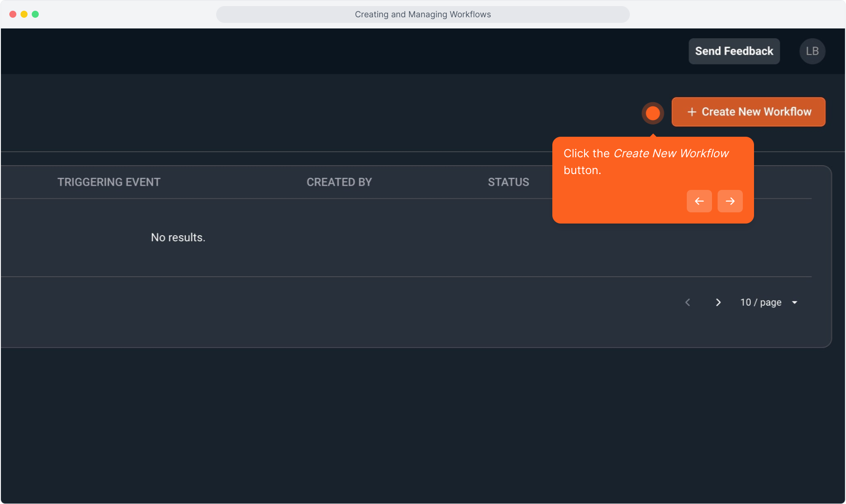The height and width of the screenshot is (504, 846).
Task: Click the next step arrow in tooltip
Action: tap(730, 201)
